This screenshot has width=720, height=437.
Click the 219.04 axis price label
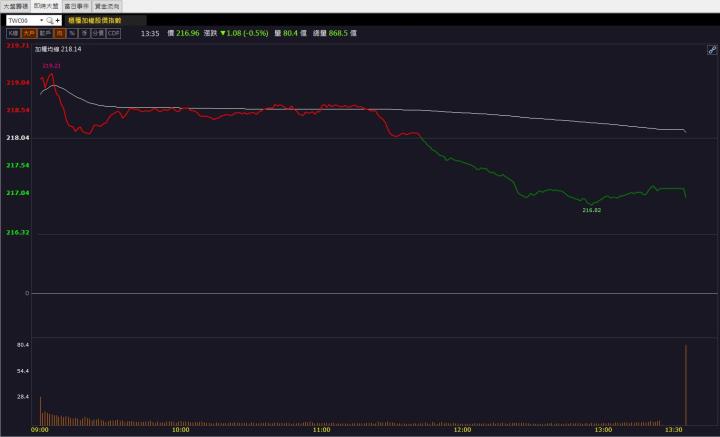17,83
